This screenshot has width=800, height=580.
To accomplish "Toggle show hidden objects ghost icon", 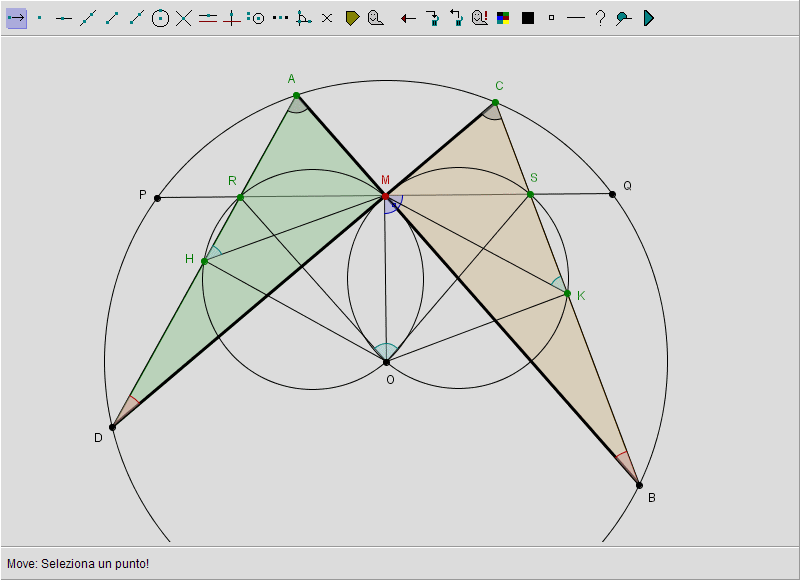I will click(480, 18).
